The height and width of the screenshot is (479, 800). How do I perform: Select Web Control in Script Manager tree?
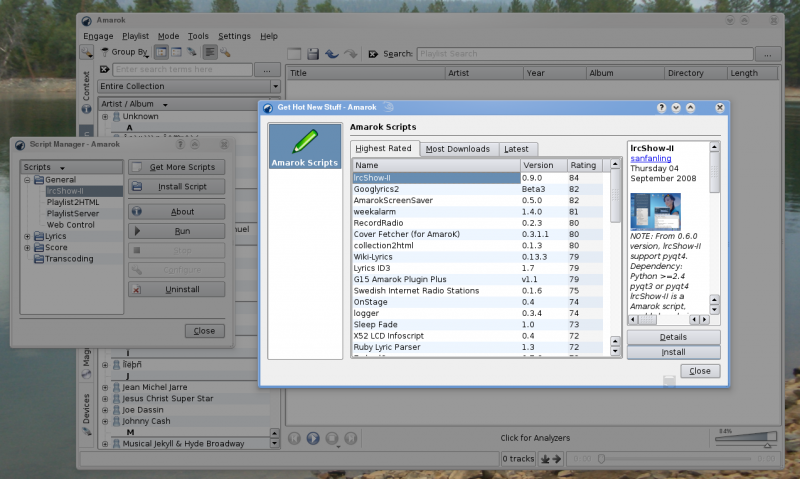(x=71, y=225)
